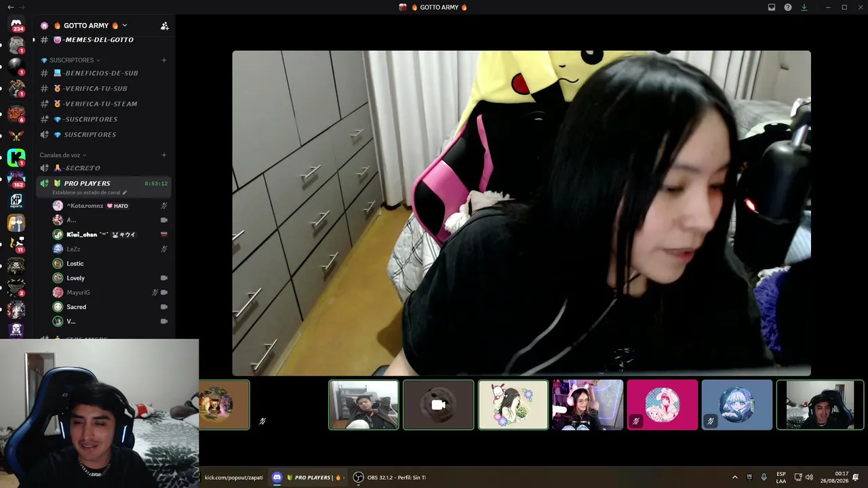This screenshot has height=488, width=868.
Task: Open the Discord inbox icon
Action: (x=772, y=7)
